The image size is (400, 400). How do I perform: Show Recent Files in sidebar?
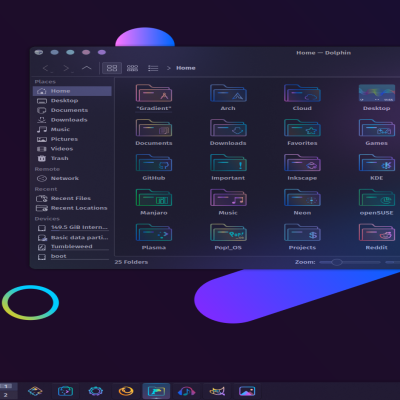pyautogui.click(x=72, y=198)
